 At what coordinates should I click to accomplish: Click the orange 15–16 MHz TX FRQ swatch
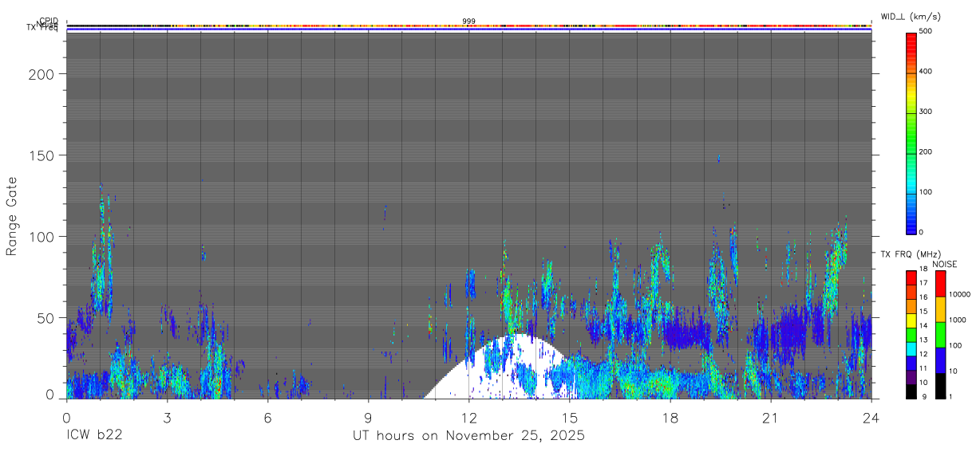(x=911, y=306)
